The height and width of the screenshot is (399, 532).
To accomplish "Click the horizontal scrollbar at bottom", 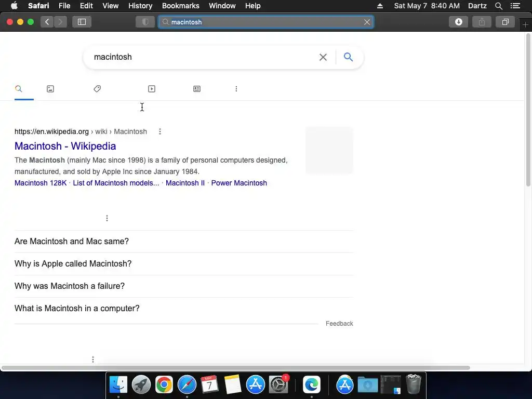I will 236,368.
